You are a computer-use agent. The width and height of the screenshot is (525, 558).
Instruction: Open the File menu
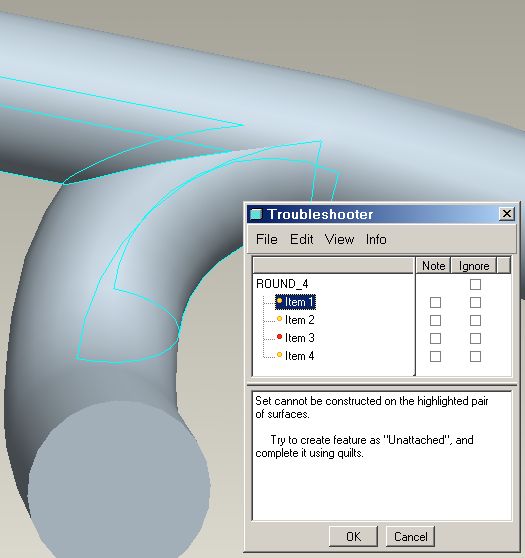[267, 239]
